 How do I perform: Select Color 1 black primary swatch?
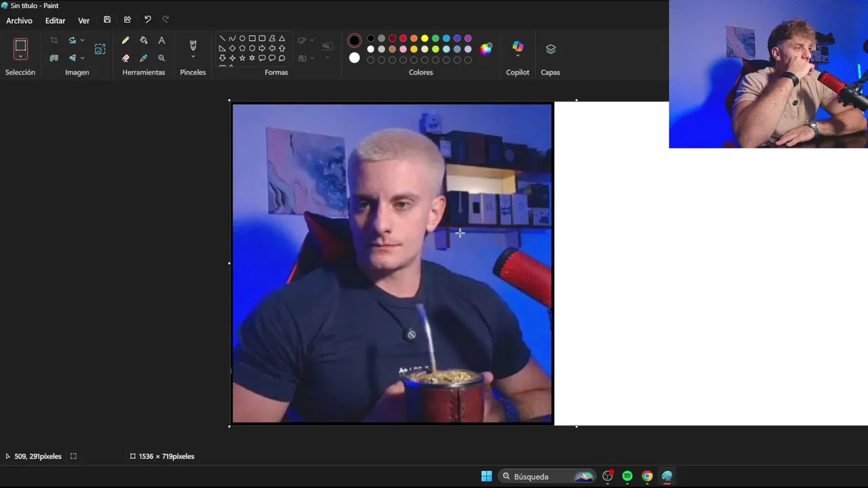click(x=355, y=41)
